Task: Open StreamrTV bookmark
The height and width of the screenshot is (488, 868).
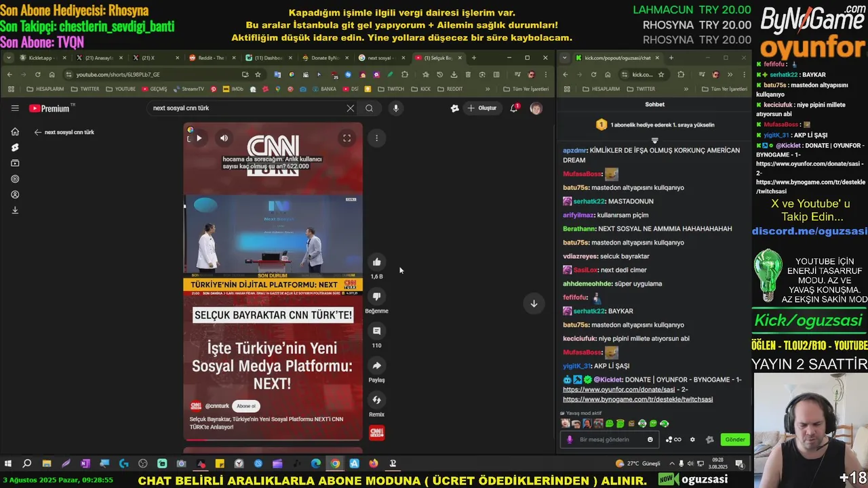Action: pos(189,89)
